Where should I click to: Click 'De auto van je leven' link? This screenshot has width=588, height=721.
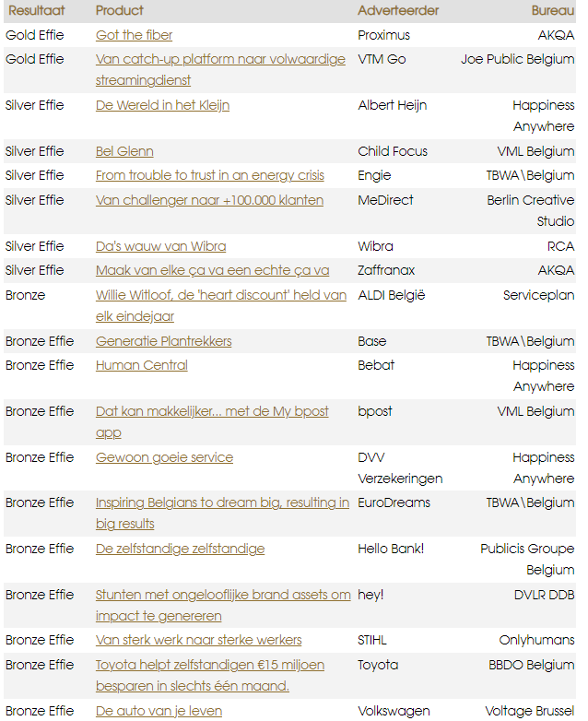[x=159, y=711]
